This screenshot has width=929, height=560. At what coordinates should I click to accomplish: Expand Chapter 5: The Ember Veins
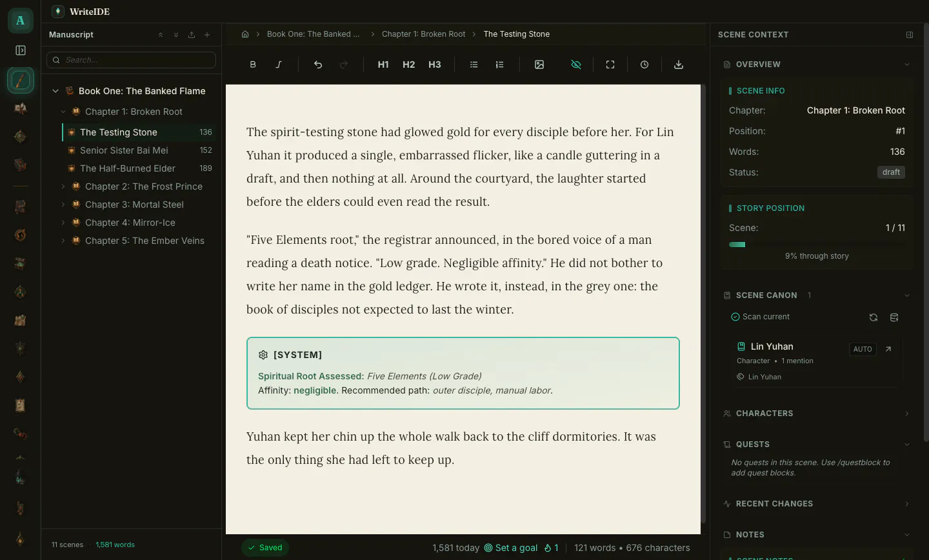63,241
